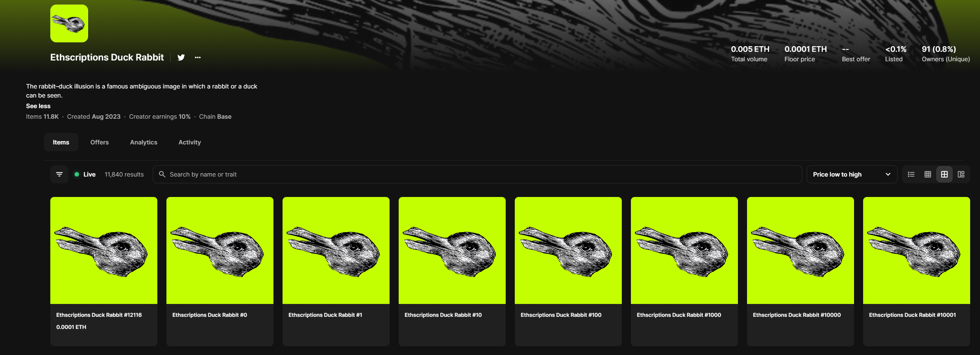
Task: Open the Ethscriptions Duck Rabbit #0 title link
Action: pos(210,315)
